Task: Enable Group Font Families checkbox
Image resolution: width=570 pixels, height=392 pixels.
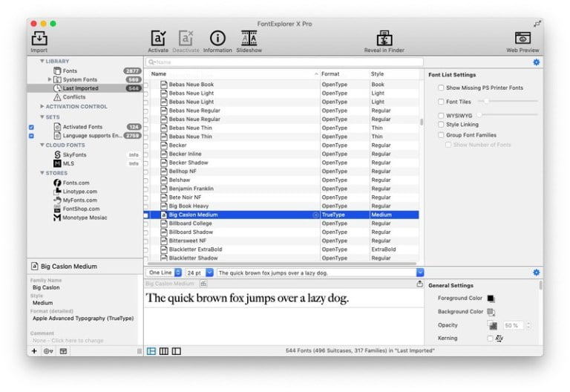Action: click(x=441, y=135)
